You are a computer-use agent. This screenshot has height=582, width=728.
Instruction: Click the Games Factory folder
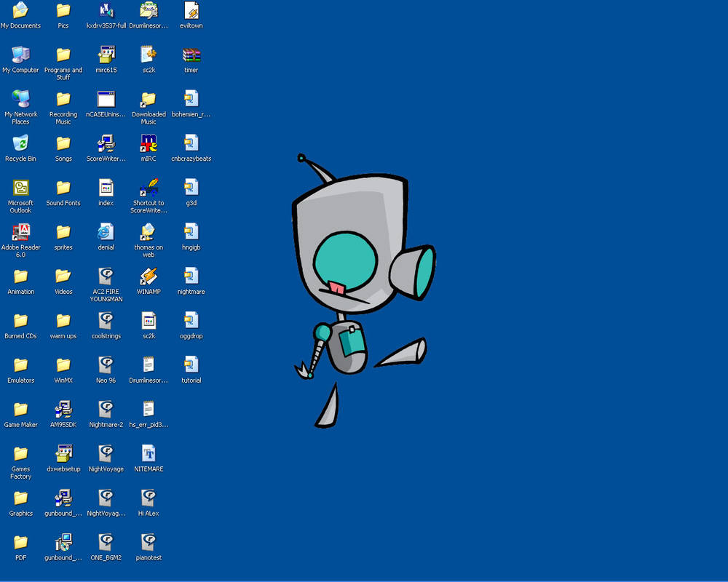20,462
